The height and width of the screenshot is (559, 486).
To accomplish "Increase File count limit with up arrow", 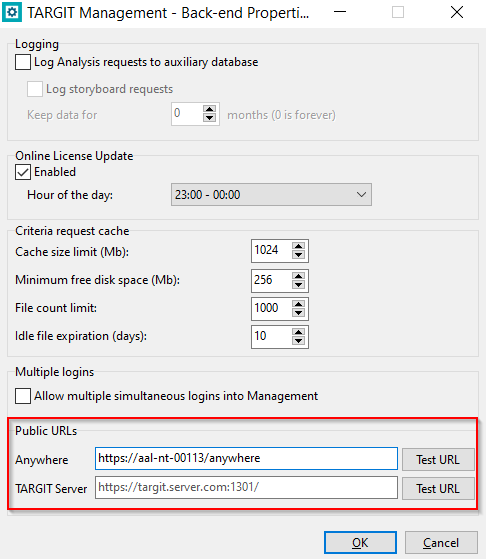I will pyautogui.click(x=298, y=304).
